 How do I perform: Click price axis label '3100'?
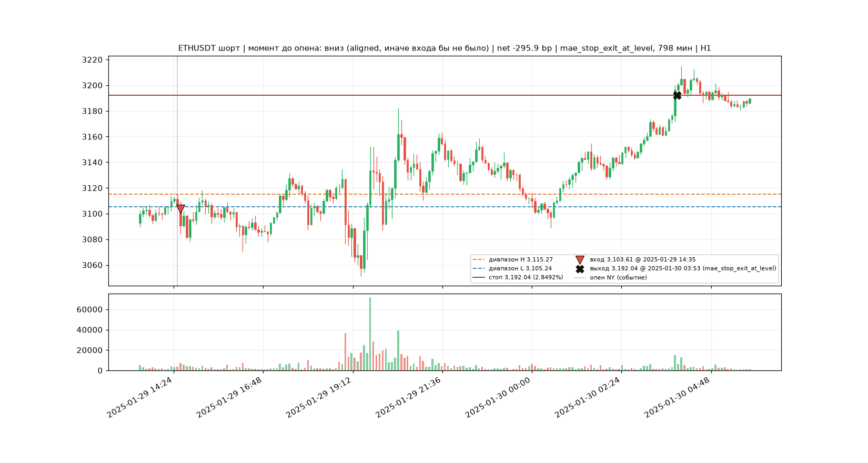[92, 214]
